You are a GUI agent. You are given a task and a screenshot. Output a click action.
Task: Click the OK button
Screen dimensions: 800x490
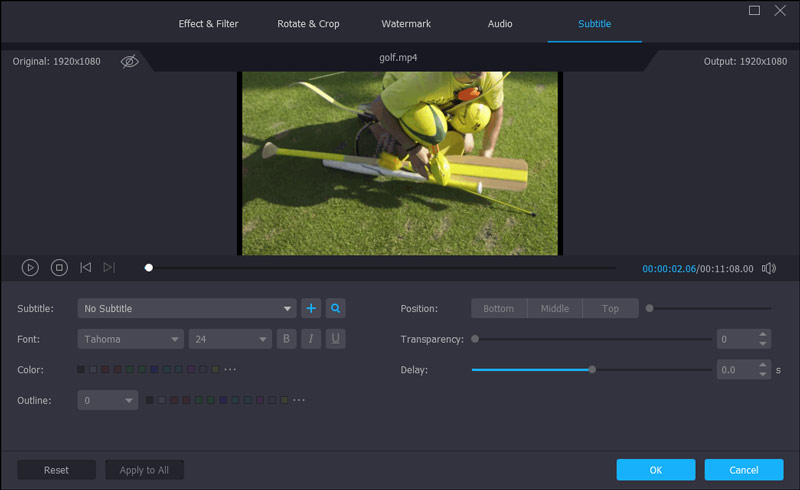tap(655, 470)
